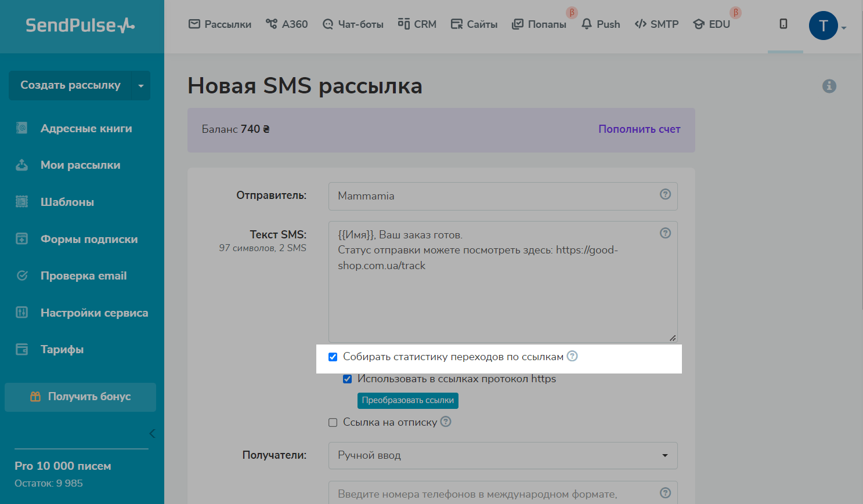Open the SMTP tab
The width and height of the screenshot is (863, 504).
(656, 24)
